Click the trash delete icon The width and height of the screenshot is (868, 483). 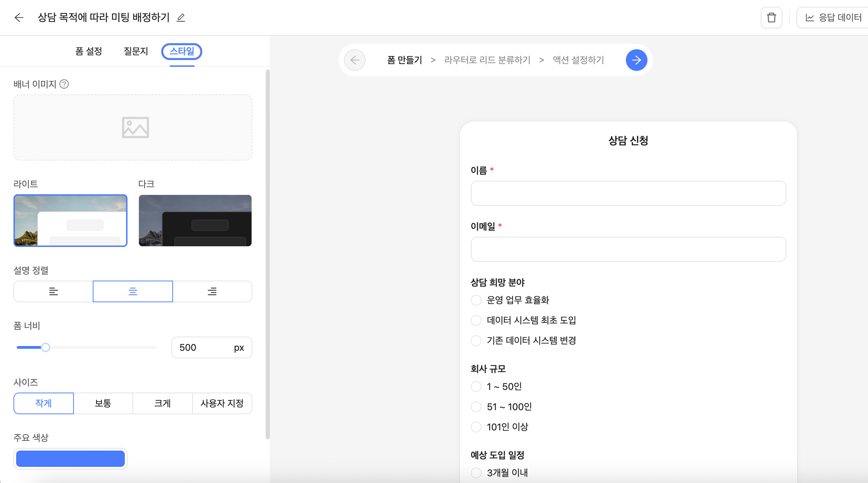(771, 18)
